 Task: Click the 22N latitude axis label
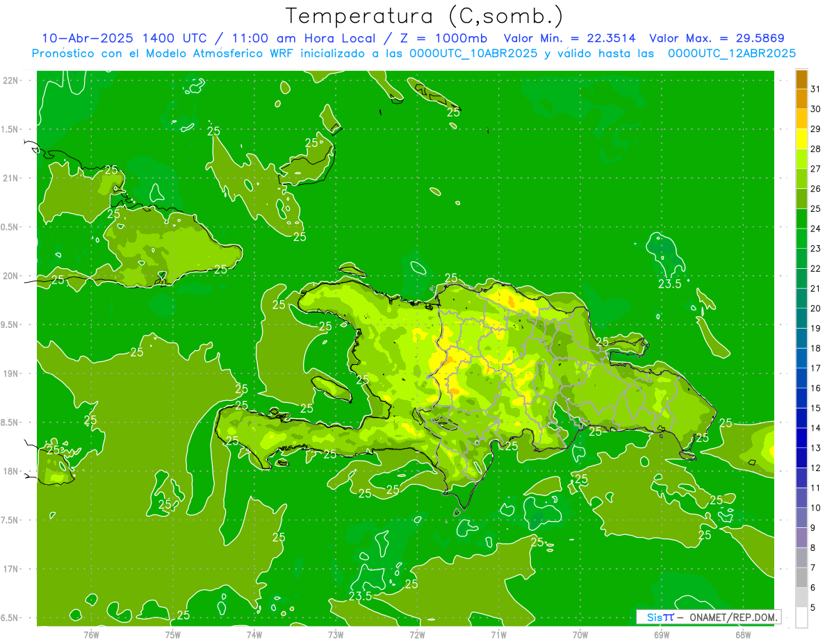pyautogui.click(x=11, y=81)
